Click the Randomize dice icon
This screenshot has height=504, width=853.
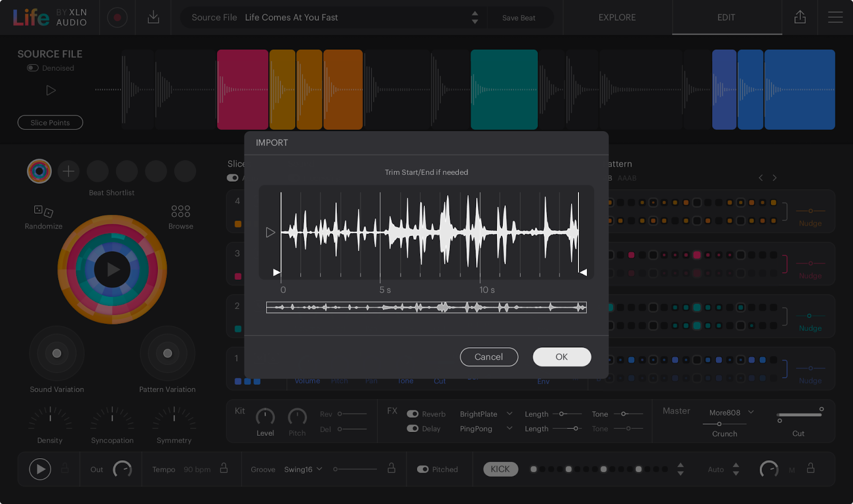44,212
